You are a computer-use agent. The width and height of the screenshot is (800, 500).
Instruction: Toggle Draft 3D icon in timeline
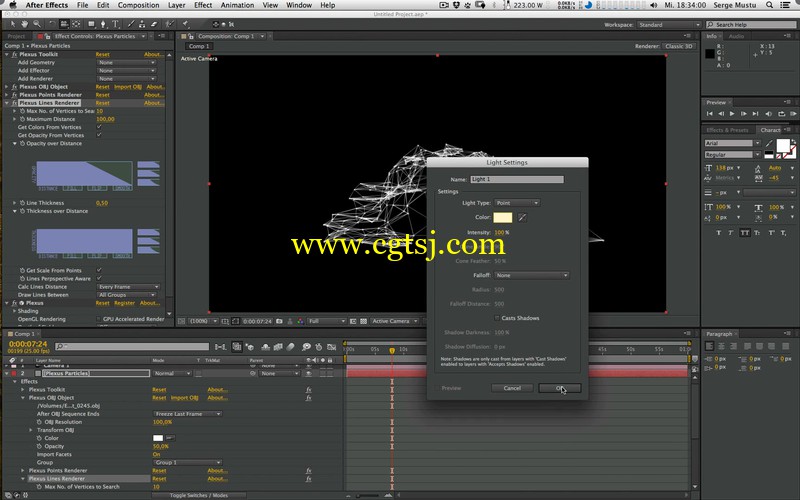tap(250, 347)
